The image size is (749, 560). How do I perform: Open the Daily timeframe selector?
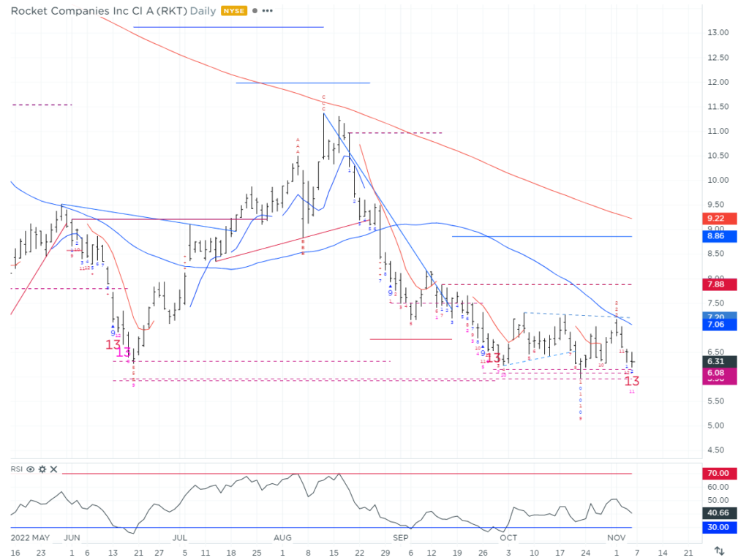pyautogui.click(x=203, y=10)
